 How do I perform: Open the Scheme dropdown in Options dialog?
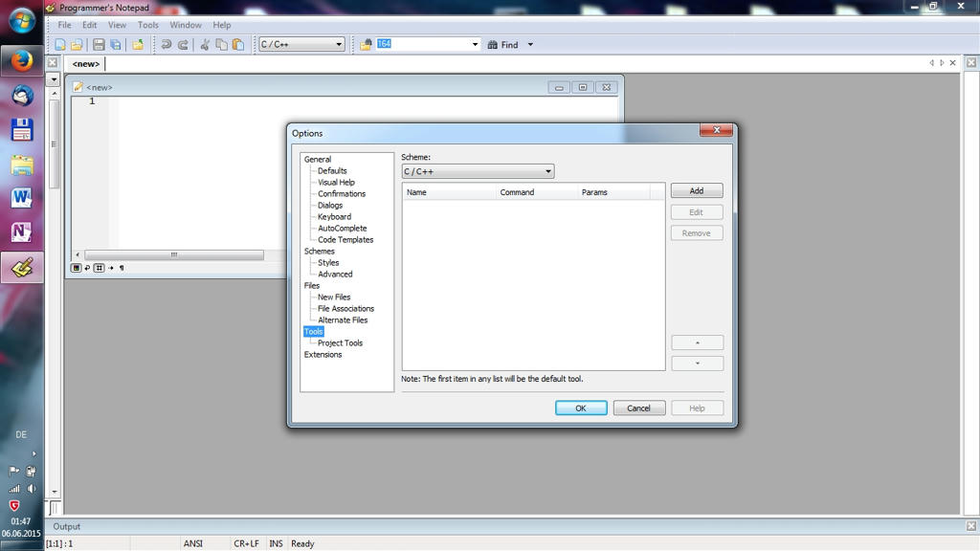(478, 172)
